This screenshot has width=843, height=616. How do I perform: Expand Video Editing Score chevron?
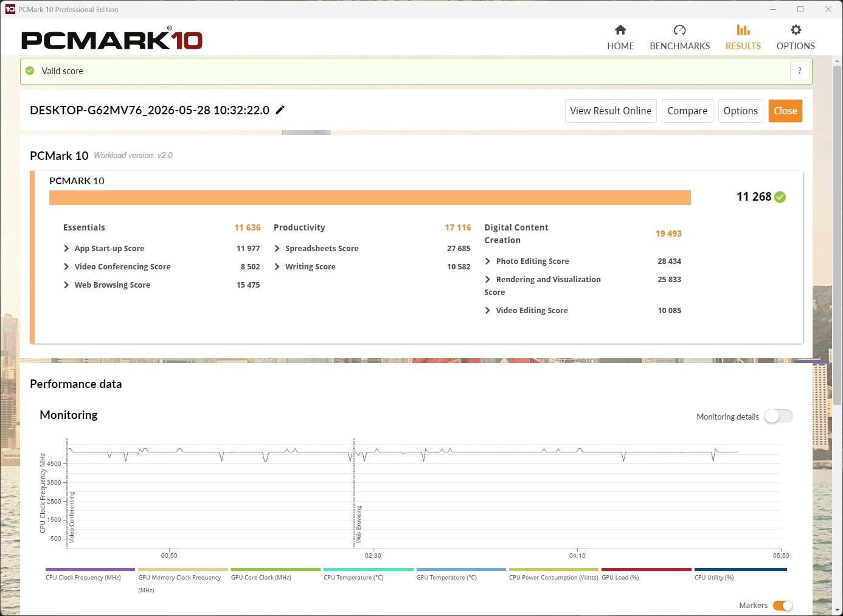click(488, 310)
